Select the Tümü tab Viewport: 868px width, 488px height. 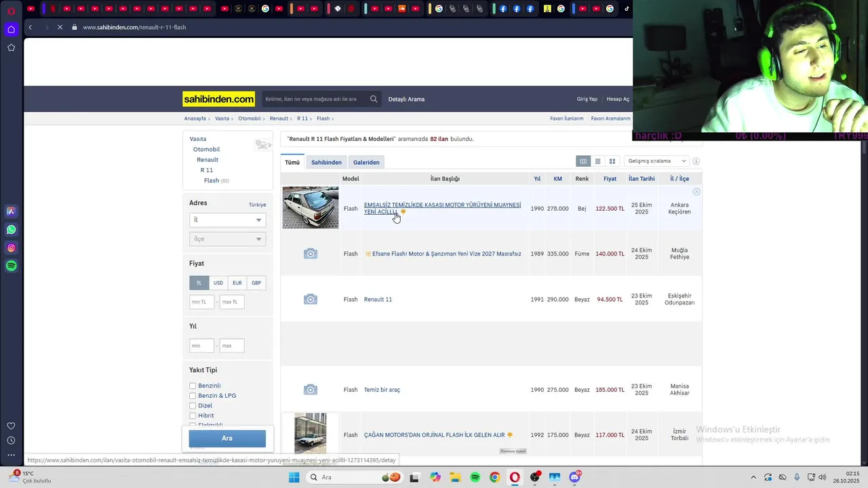click(292, 163)
